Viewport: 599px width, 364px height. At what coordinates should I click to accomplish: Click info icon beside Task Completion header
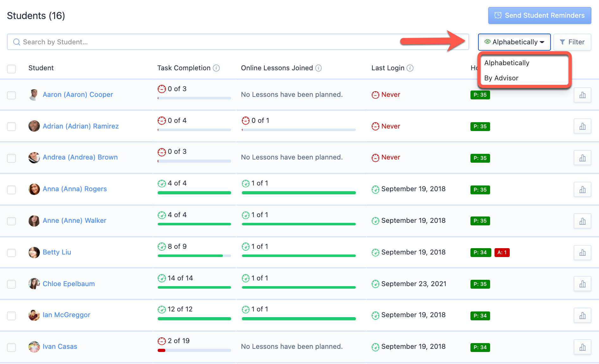pyautogui.click(x=216, y=68)
